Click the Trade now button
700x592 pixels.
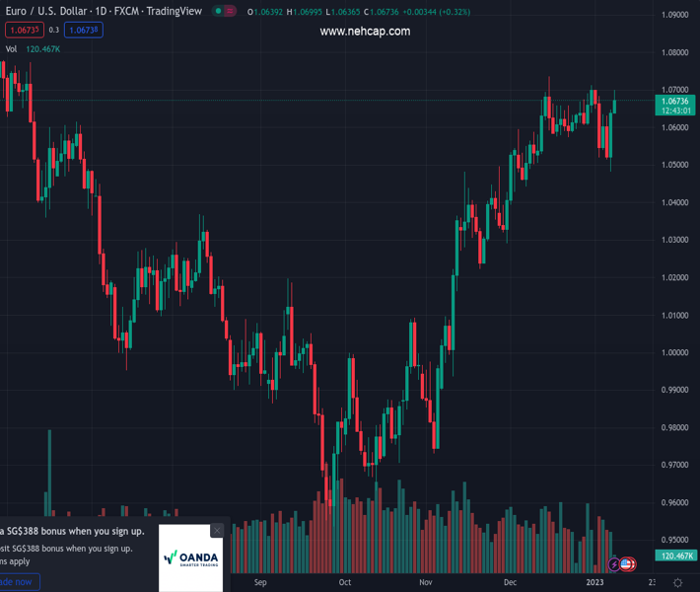pos(17,581)
